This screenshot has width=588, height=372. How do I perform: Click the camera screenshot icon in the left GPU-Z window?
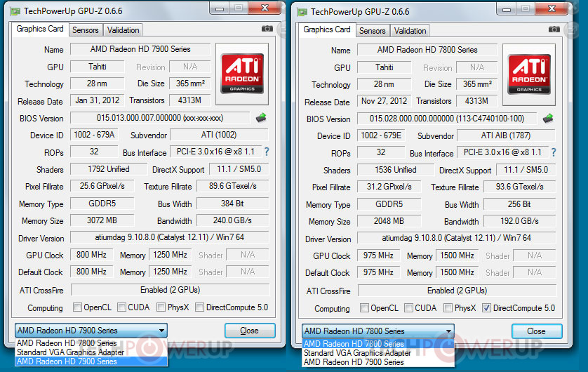(x=267, y=29)
